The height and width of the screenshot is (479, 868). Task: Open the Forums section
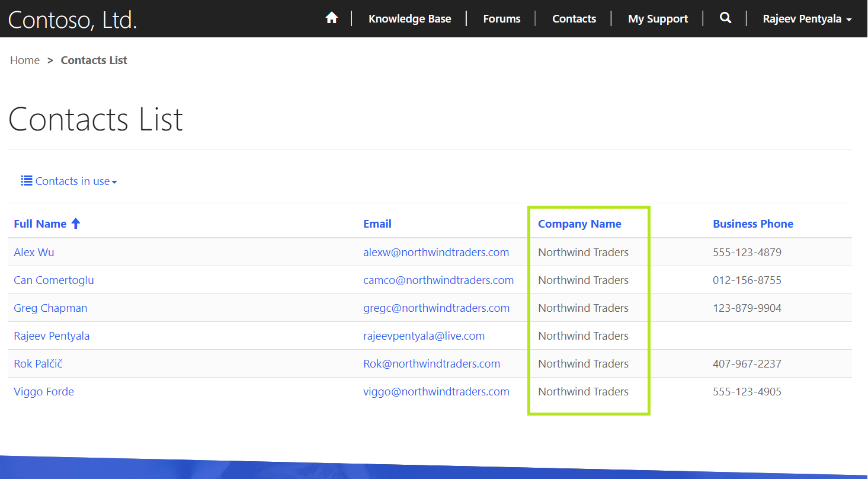501,18
